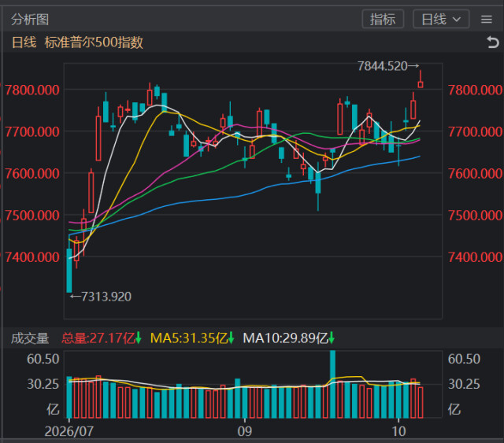504x443 pixels.
Task: Open the hamburger menu icon
Action: [487, 20]
